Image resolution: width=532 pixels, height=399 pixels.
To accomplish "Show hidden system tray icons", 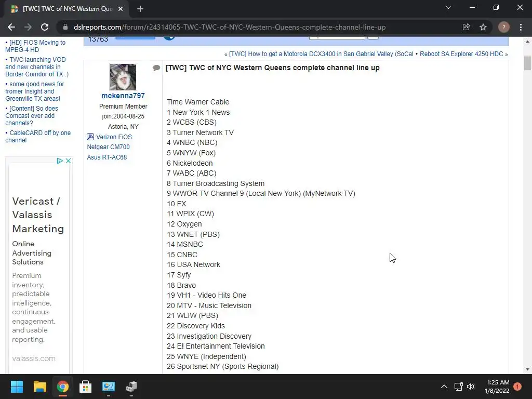I will (444, 387).
